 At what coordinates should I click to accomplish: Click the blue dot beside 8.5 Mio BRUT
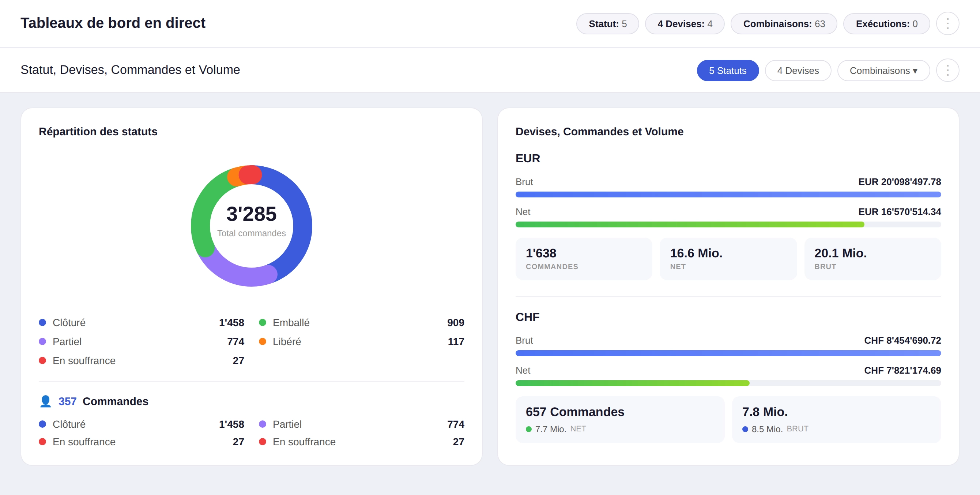[x=746, y=429]
